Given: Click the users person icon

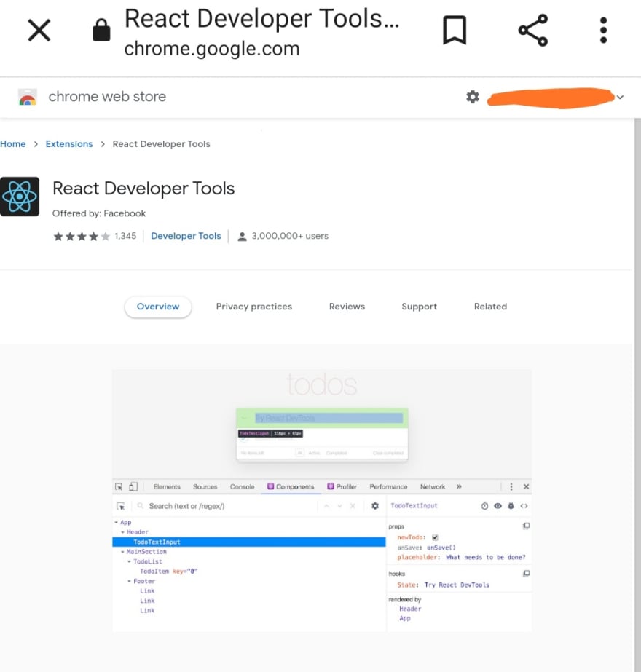Looking at the screenshot, I should 242,237.
